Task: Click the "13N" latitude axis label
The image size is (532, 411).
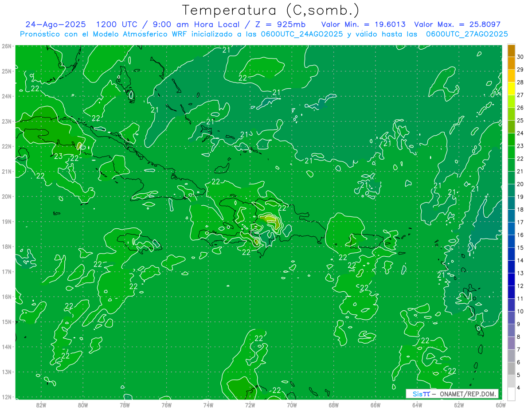Action: click(x=7, y=372)
